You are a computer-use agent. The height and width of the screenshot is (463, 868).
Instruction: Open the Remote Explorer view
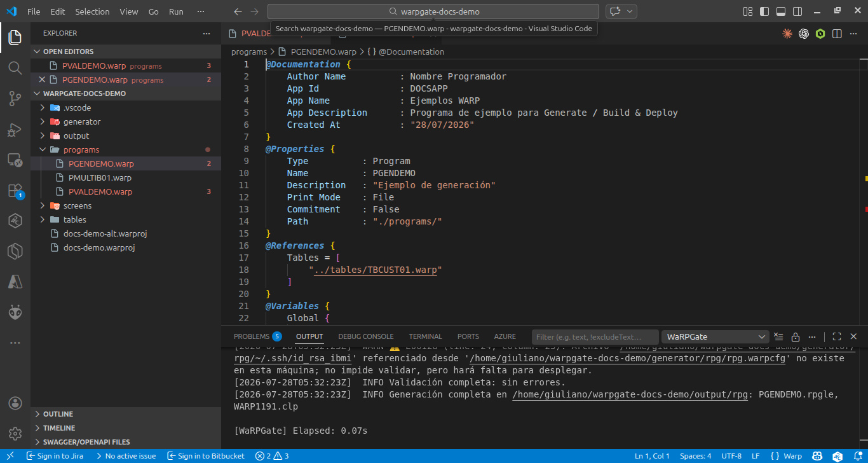pyautogui.click(x=15, y=160)
